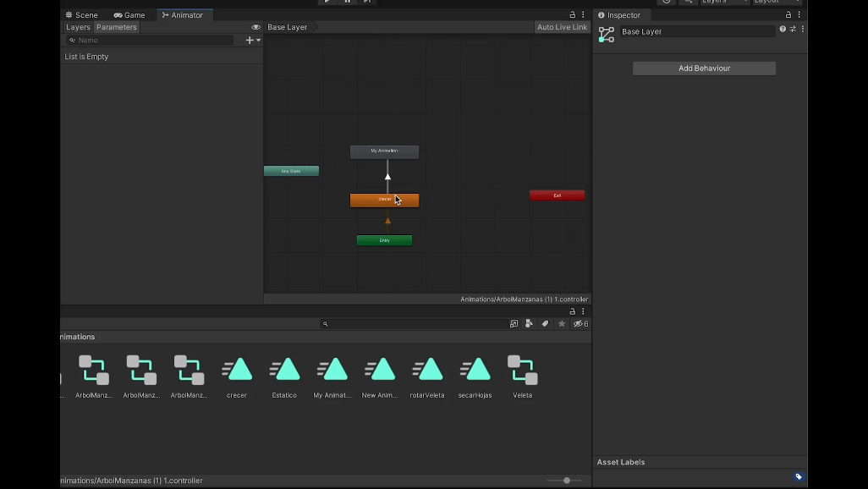Screen dimensions: 868x489
Task: Click the Pause button in top toolbar
Action: pyautogui.click(x=347, y=2)
